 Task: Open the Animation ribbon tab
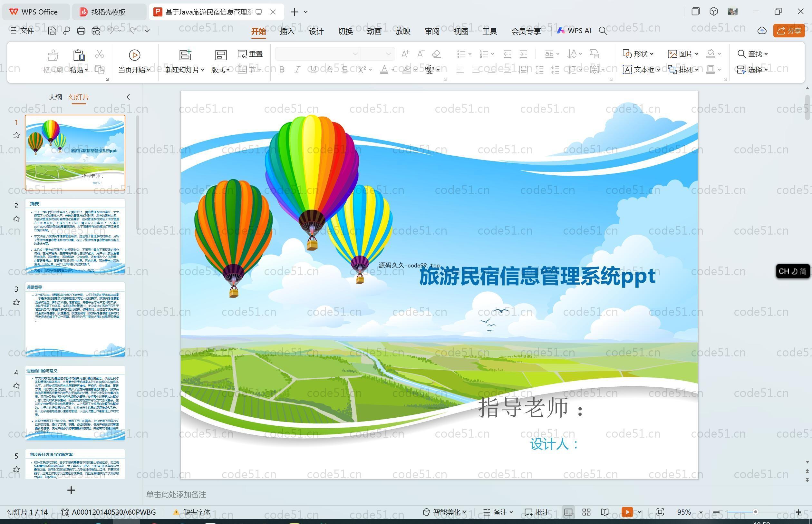point(374,31)
